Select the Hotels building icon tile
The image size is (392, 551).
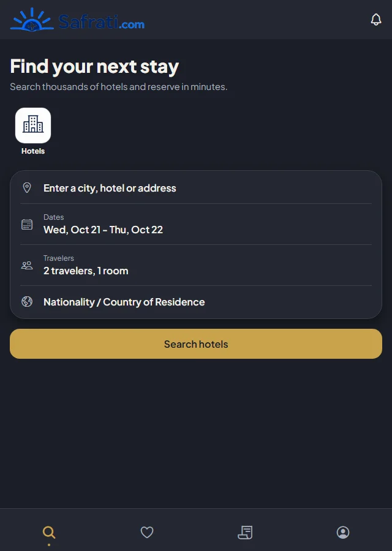[33, 126]
